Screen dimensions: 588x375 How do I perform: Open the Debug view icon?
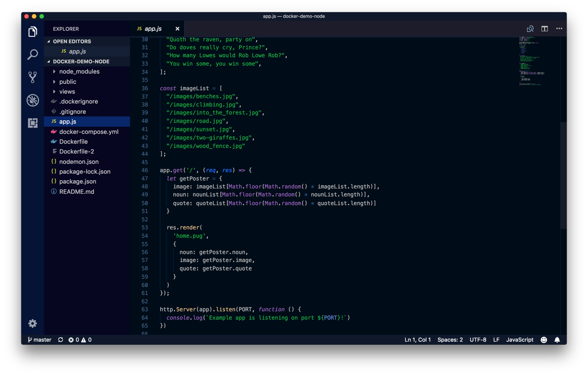[33, 100]
